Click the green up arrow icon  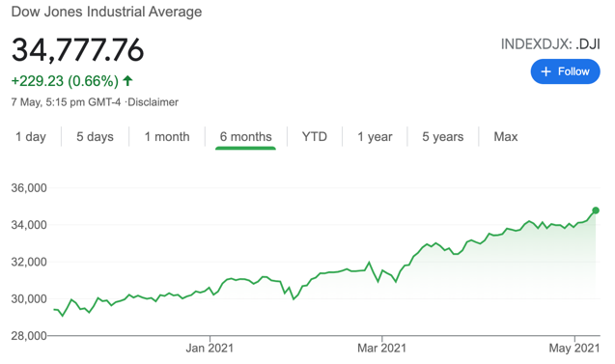127,81
